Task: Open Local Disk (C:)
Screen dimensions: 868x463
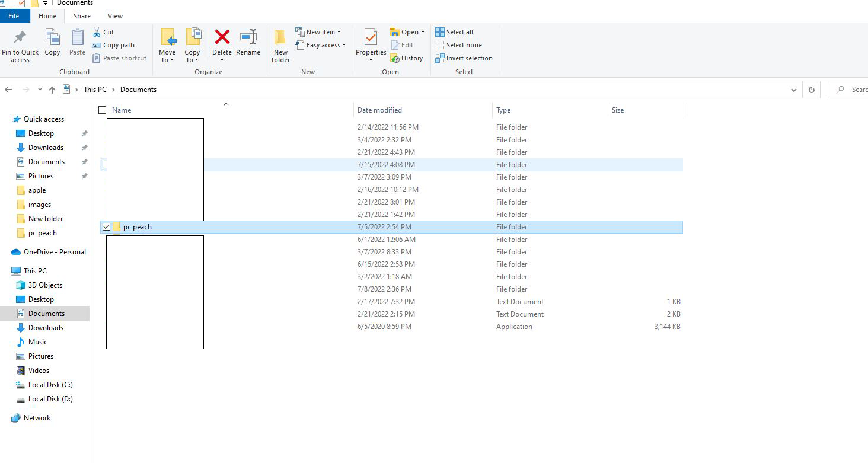Action: click(50, 385)
